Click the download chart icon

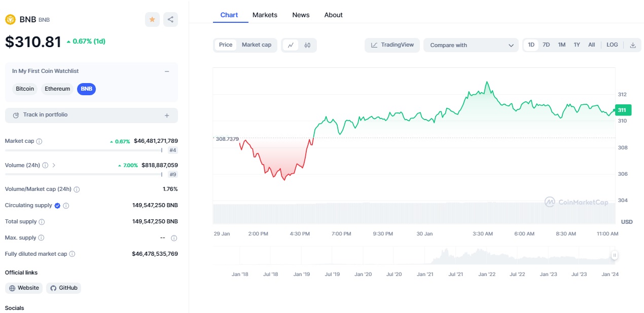click(x=633, y=45)
